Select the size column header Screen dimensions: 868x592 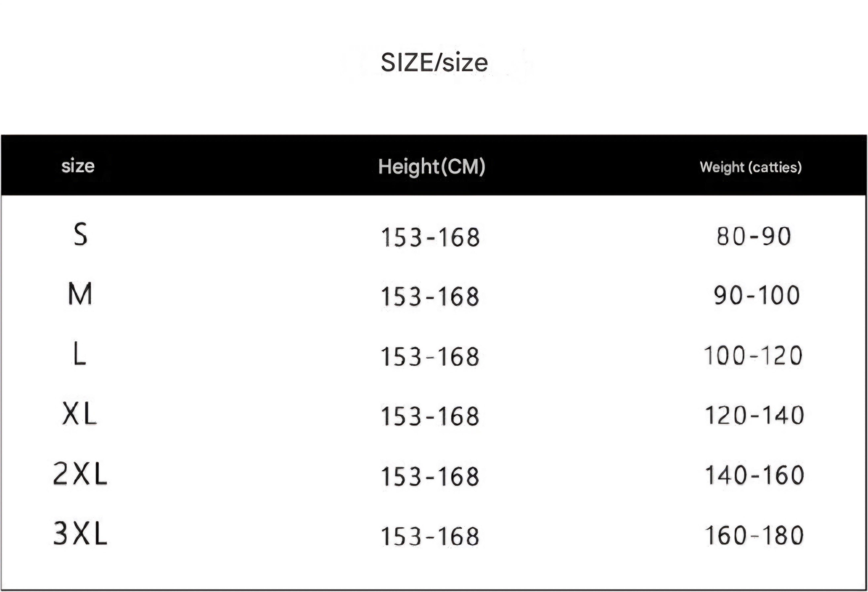coord(78,166)
